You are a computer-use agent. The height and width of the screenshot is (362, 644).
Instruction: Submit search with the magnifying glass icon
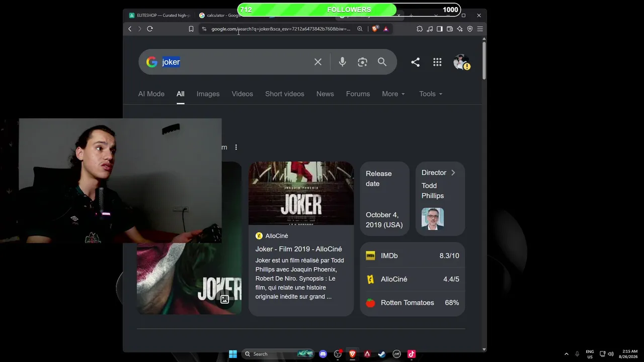[x=382, y=62]
